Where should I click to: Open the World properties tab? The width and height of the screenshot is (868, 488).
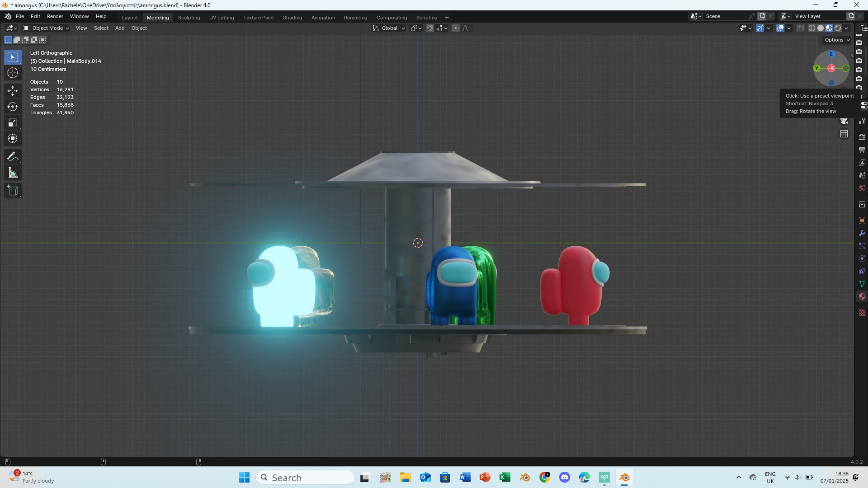pos(862,188)
